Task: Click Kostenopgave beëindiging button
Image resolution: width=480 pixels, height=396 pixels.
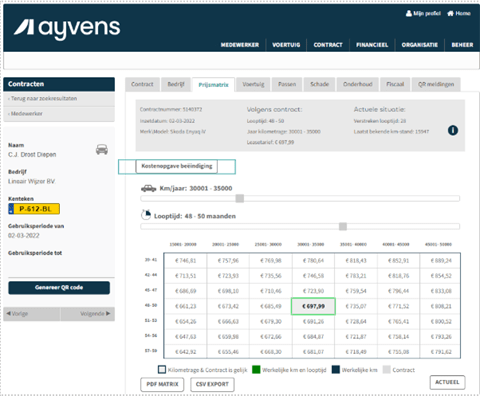Action: pyautogui.click(x=177, y=166)
